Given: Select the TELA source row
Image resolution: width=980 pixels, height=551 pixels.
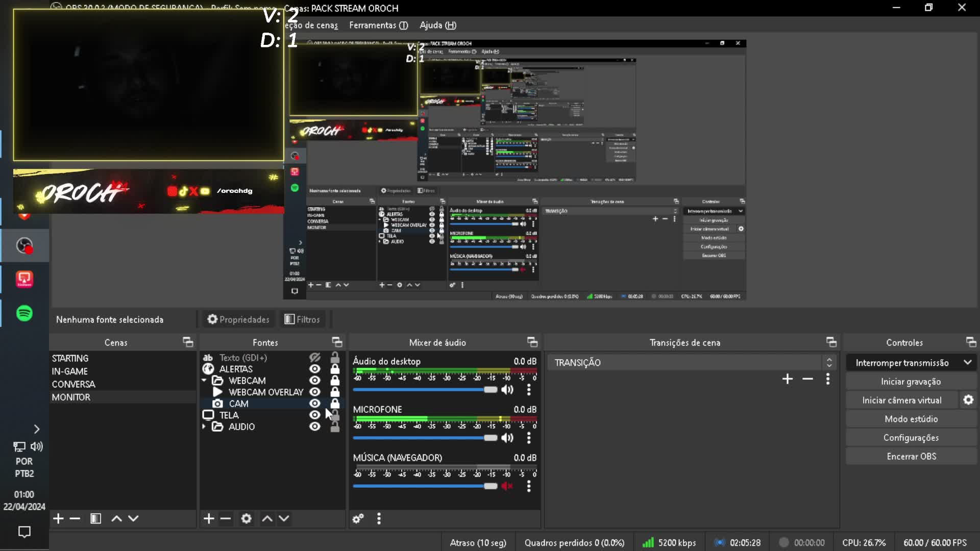Looking at the screenshot, I should (x=272, y=415).
